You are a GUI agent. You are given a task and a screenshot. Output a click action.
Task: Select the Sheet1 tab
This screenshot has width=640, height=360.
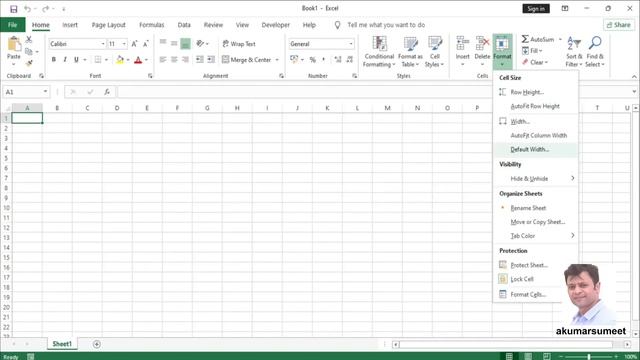tap(62, 344)
